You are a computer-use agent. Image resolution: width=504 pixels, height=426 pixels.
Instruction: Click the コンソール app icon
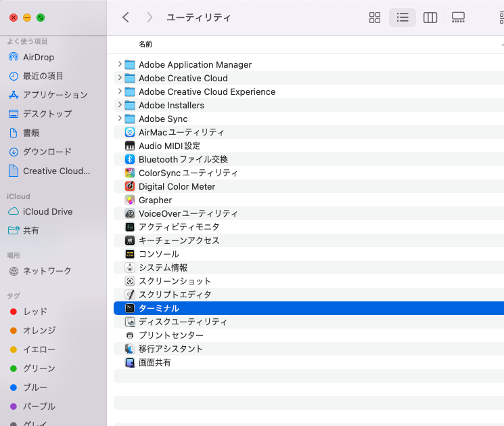pos(130,254)
